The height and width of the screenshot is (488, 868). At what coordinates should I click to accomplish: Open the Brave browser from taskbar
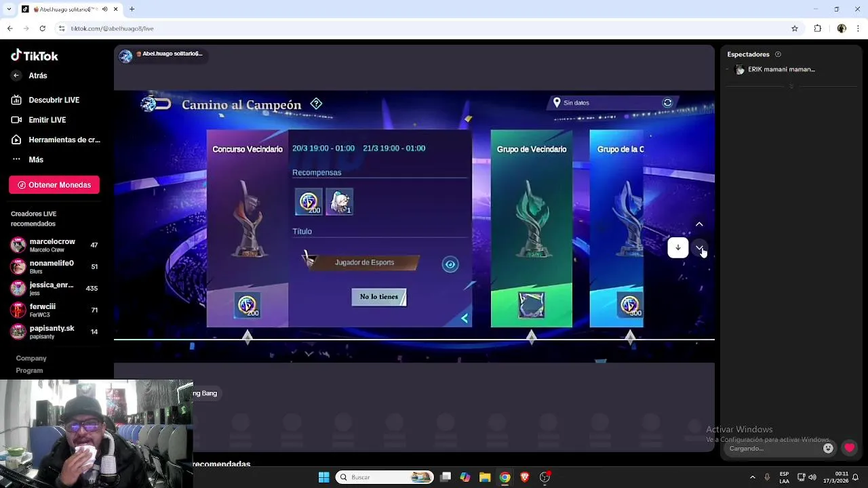point(525,477)
